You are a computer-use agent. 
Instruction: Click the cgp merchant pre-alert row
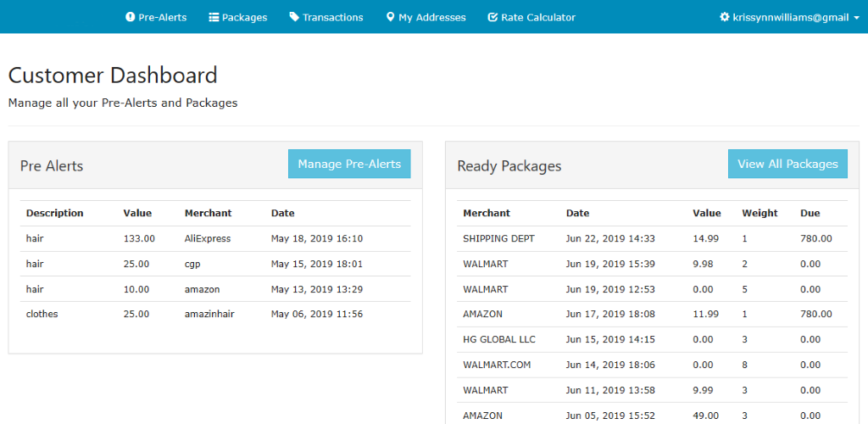(x=215, y=265)
